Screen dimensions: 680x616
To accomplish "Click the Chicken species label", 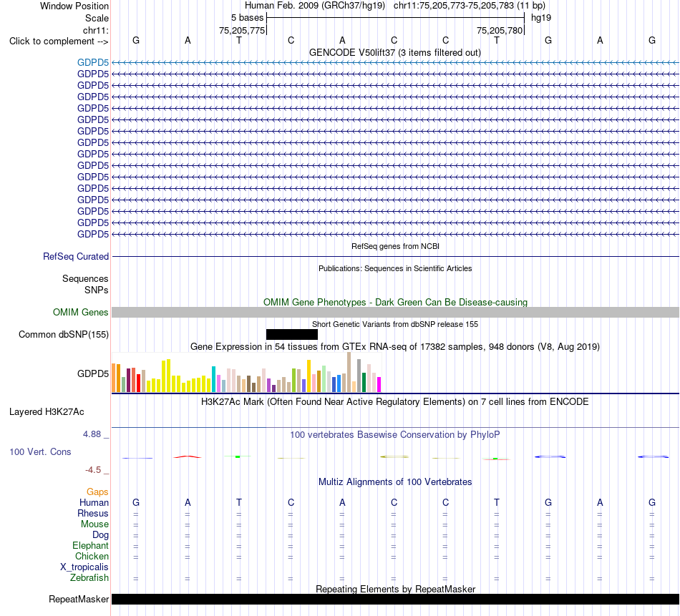I will 92,556.
